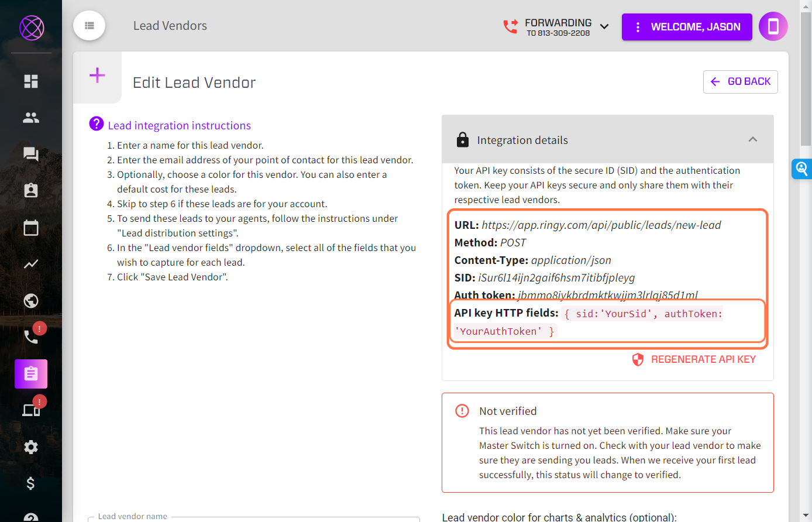Click the Not verified warning icon
This screenshot has width=812, height=522.
pyautogui.click(x=462, y=411)
